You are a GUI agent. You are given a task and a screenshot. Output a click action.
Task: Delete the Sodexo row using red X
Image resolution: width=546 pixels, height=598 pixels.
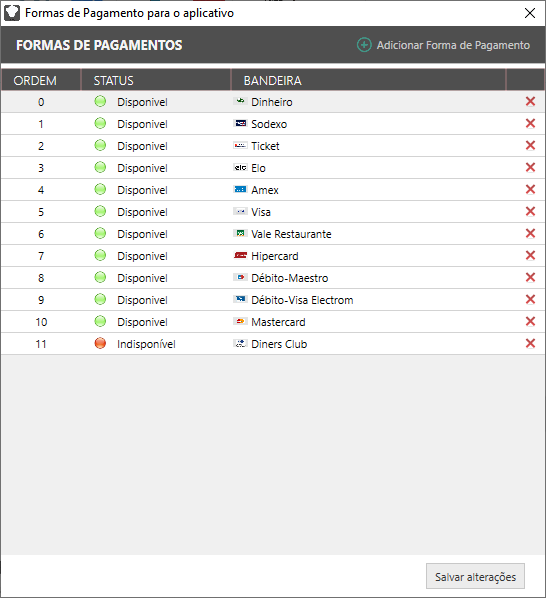point(530,124)
